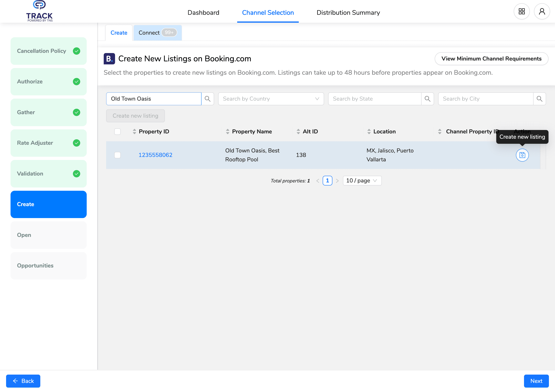Screen dimensions: 555x392
Task: Open the Open step in sidebar
Action: tap(49, 235)
